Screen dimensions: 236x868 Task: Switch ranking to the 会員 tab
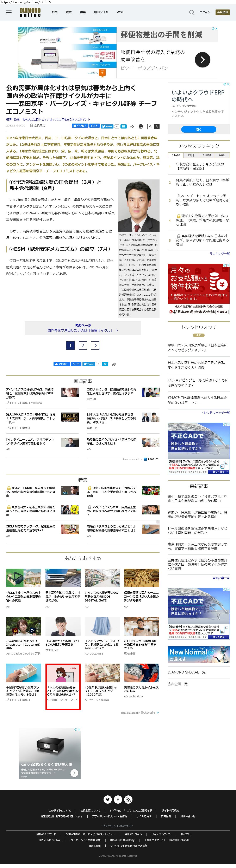pyautogui.click(x=222, y=155)
